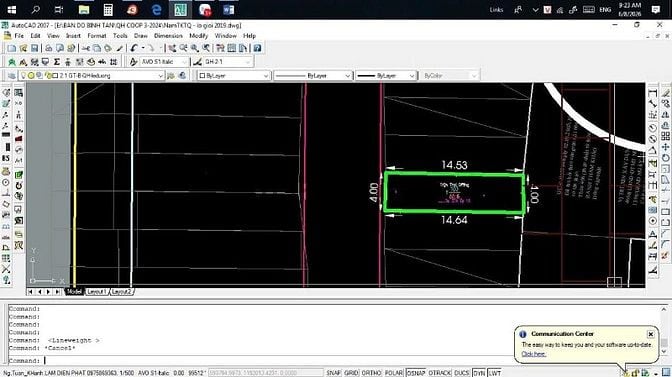Toggle LWT lineweight display in status bar
Screen dimensions: 672x377
(495, 373)
